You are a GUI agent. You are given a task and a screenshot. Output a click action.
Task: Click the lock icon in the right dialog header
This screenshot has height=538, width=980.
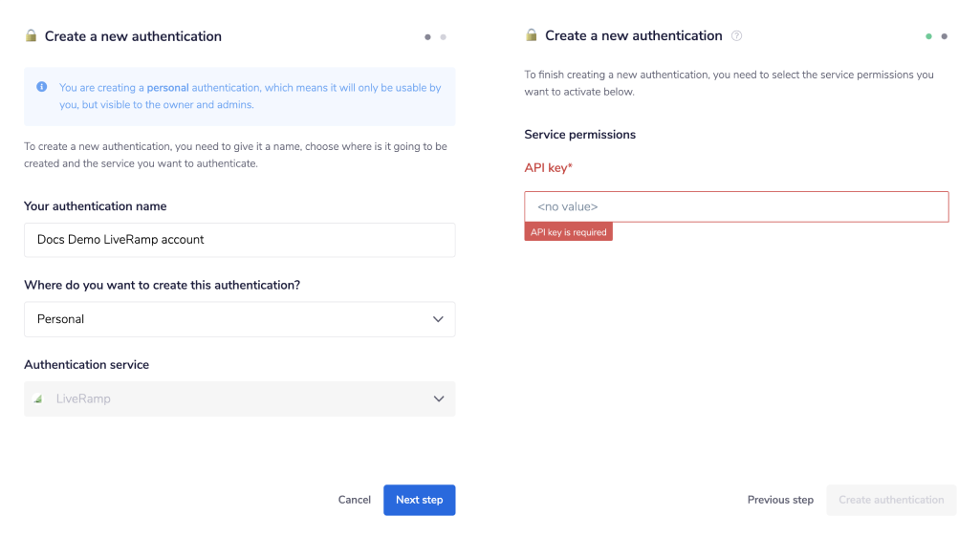pyautogui.click(x=532, y=35)
